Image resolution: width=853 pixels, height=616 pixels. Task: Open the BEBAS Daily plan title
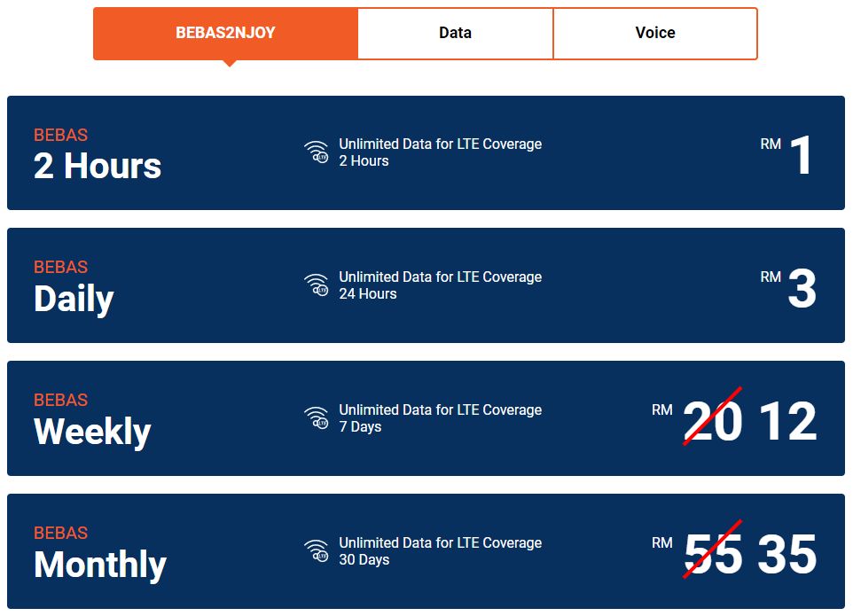74,288
